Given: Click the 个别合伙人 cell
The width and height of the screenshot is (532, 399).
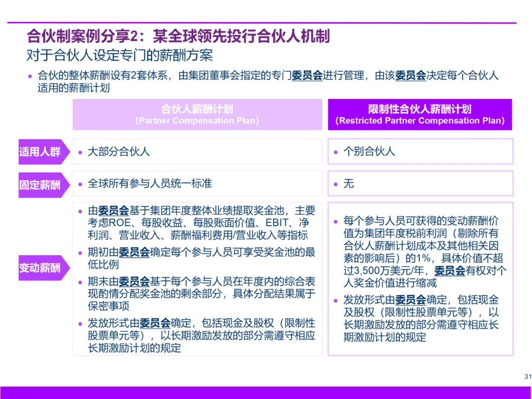Looking at the screenshot, I should (420, 151).
